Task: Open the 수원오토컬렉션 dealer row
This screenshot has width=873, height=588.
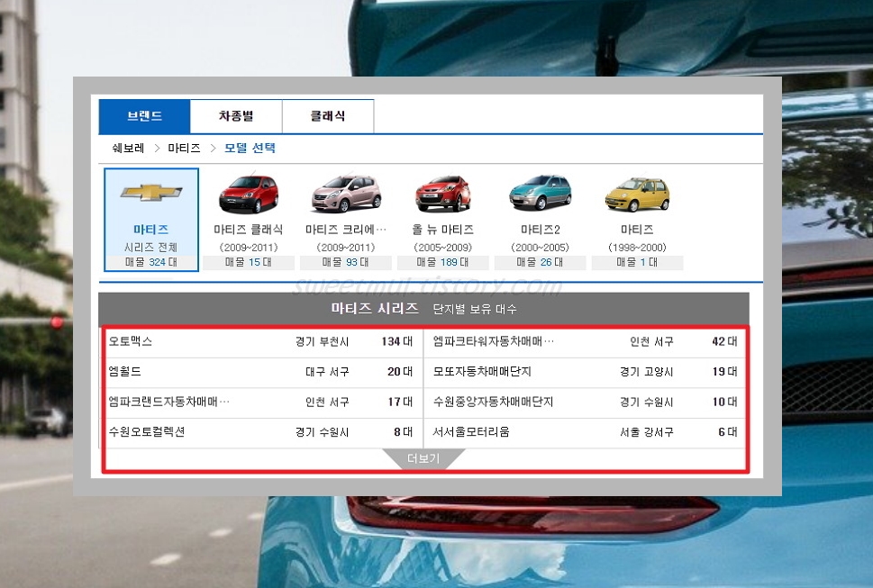Action: [x=261, y=431]
